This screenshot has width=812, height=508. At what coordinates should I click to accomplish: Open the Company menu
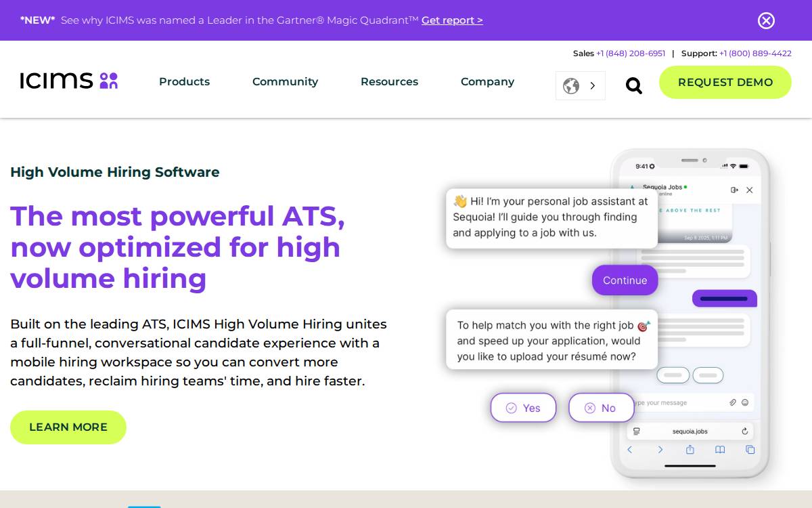coord(487,82)
